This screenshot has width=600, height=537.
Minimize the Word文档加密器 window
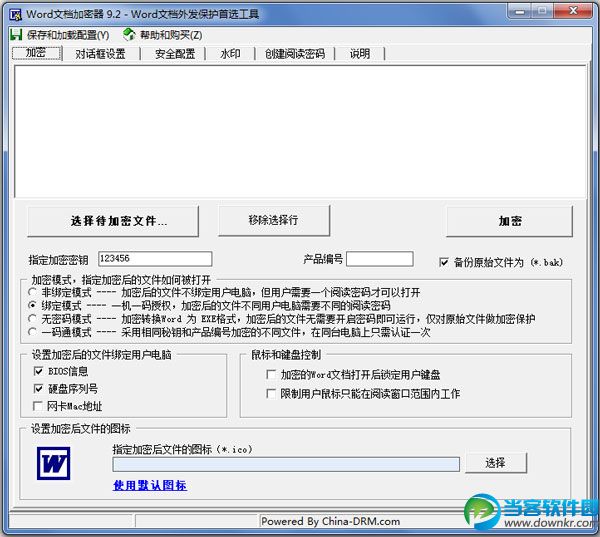pyautogui.click(x=520, y=12)
